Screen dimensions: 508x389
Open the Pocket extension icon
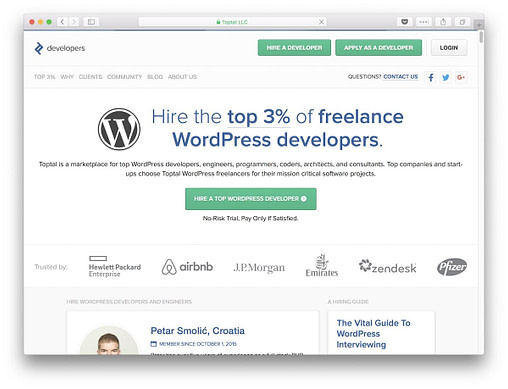click(x=405, y=22)
